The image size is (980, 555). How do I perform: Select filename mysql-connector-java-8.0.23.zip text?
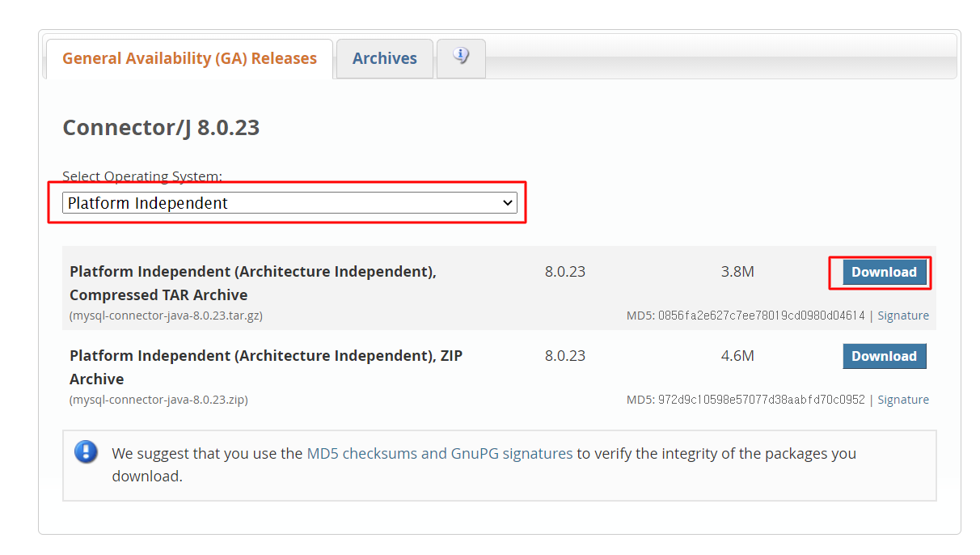tap(158, 400)
